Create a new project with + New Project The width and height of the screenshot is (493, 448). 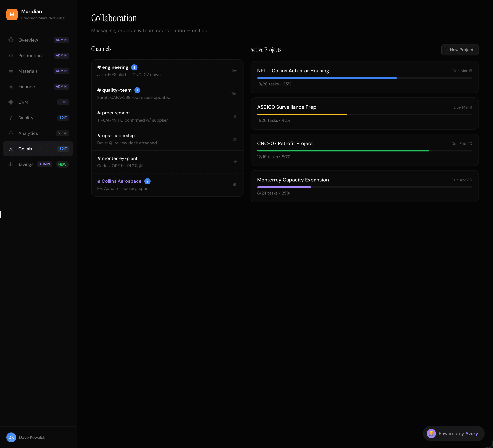460,50
